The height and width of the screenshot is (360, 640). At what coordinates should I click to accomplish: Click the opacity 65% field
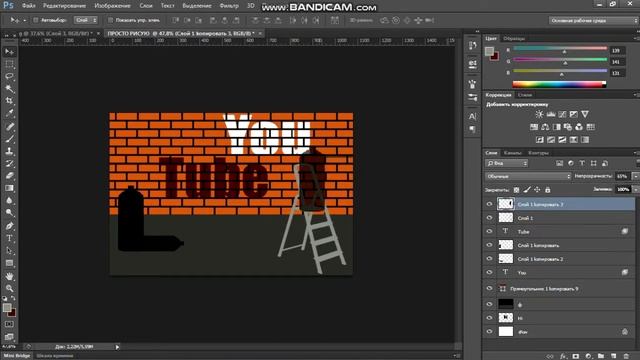(x=622, y=176)
